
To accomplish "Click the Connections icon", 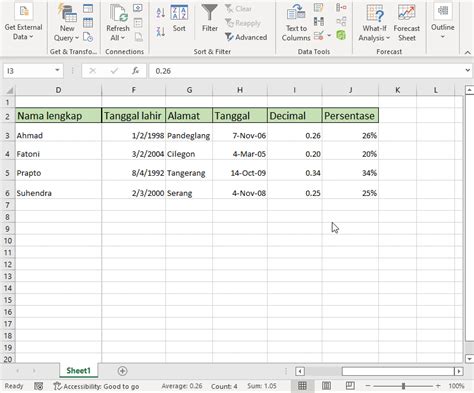I will tap(138, 8).
